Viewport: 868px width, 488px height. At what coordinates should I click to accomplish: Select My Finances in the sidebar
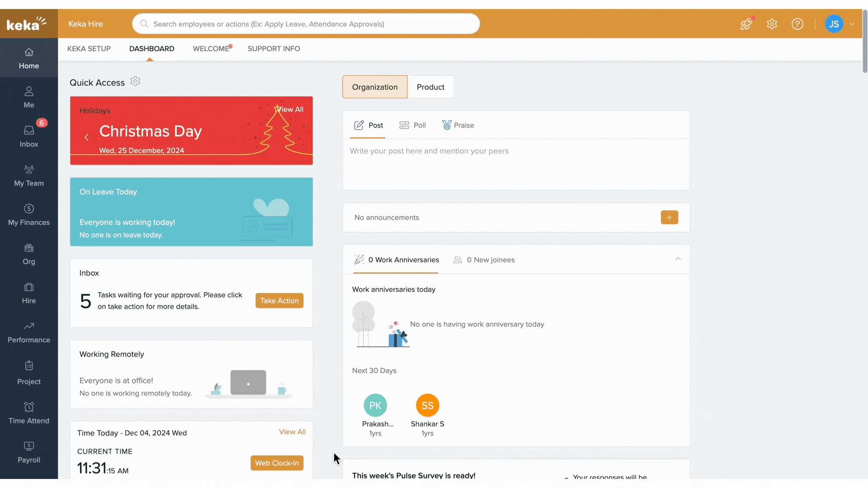(x=28, y=215)
